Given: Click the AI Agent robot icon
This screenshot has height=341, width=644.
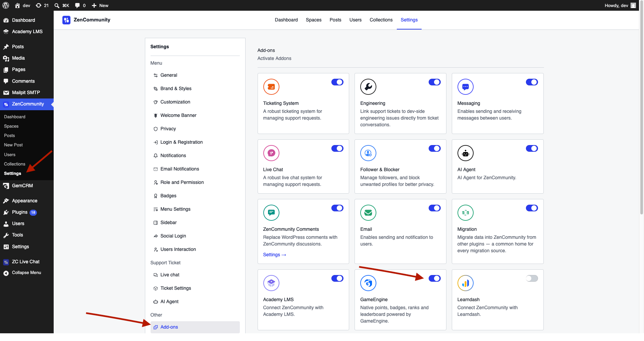Looking at the screenshot, I should point(466,153).
